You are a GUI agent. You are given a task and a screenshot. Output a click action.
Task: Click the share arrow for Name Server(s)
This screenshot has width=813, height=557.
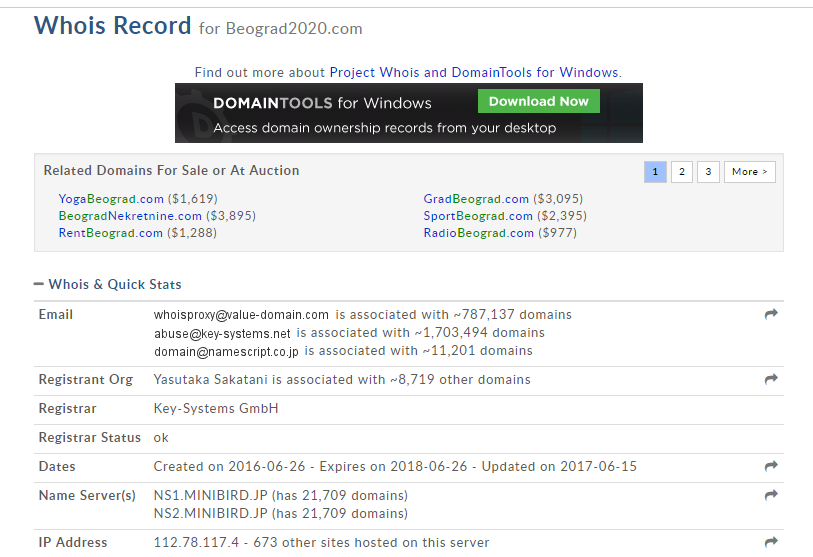pos(771,495)
